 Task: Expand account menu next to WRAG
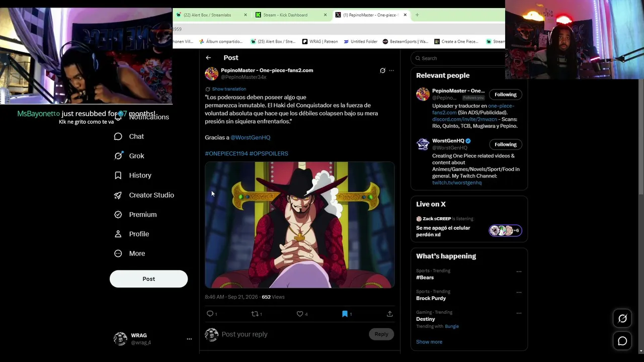point(189,339)
